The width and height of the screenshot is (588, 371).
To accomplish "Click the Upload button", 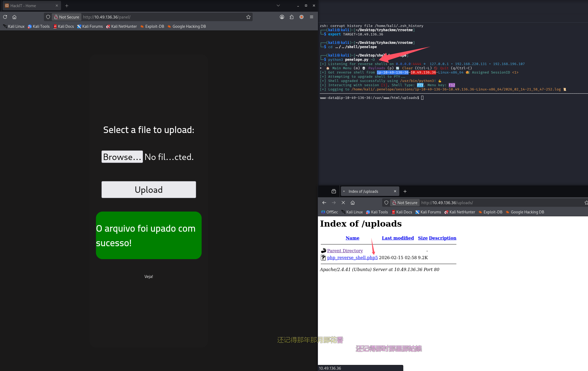I will coord(149,190).
